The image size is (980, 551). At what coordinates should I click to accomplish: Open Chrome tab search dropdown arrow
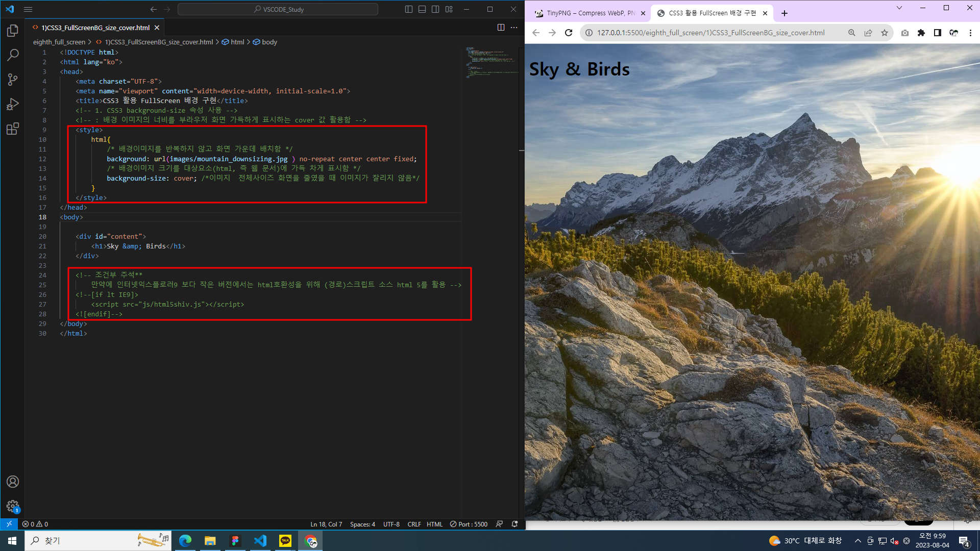tap(899, 8)
